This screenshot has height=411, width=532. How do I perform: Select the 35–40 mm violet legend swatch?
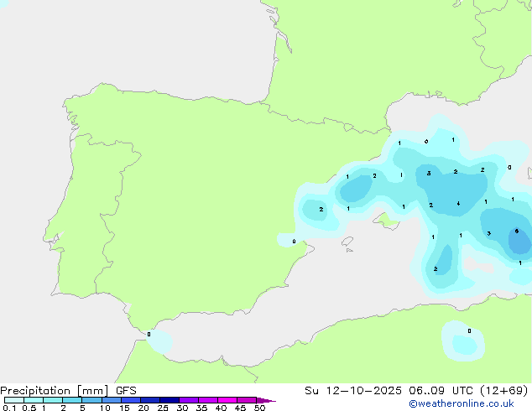tap(208, 400)
